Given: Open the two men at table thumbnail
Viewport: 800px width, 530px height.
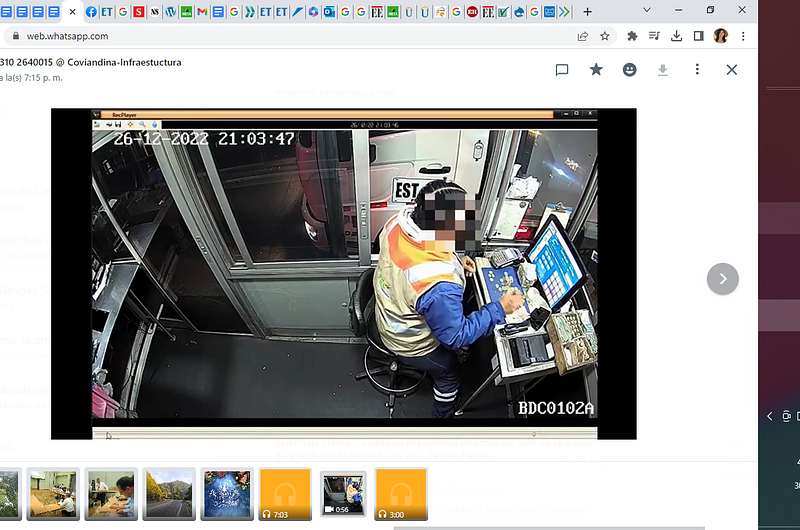Looking at the screenshot, I should [111, 494].
